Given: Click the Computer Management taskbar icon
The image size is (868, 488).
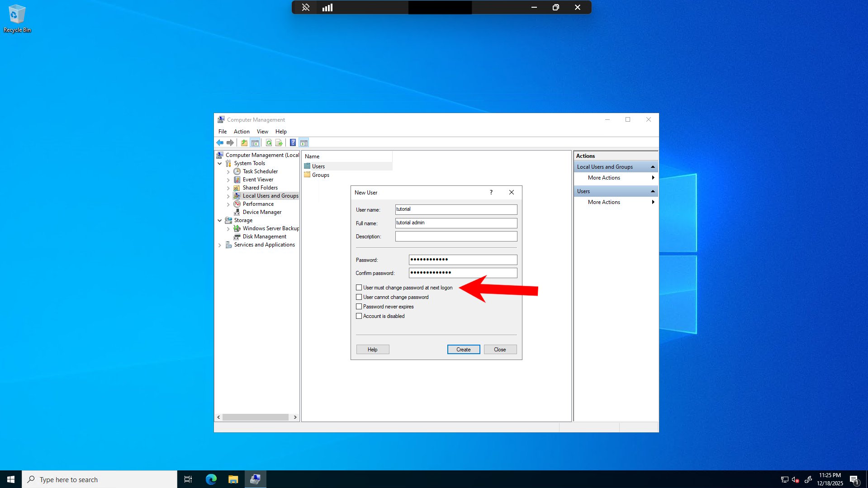Looking at the screenshot, I should (255, 479).
